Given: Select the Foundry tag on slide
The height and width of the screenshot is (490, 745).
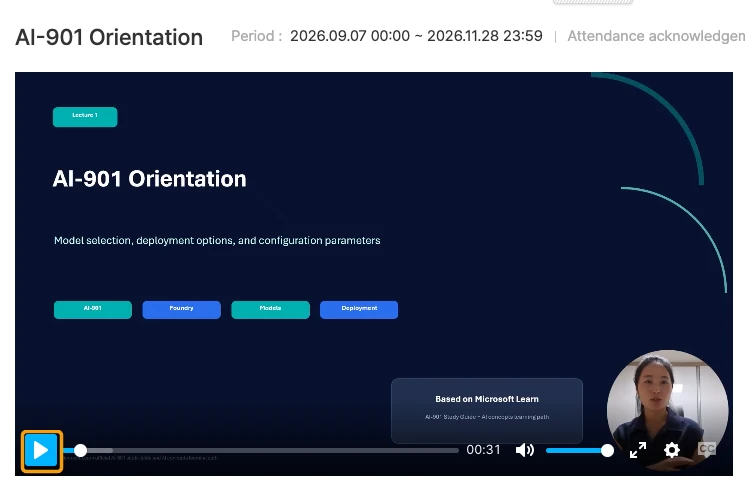Looking at the screenshot, I should [181, 310].
